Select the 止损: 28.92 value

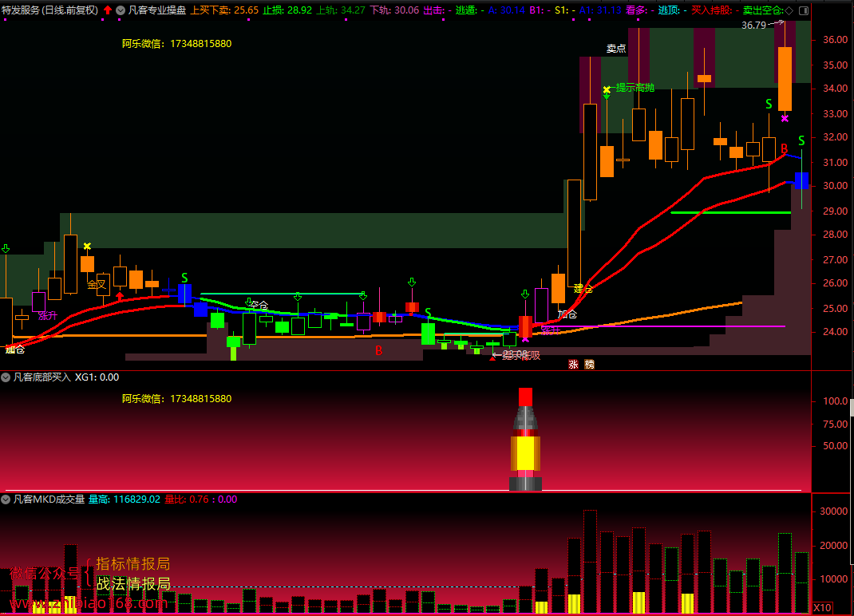tap(287, 10)
